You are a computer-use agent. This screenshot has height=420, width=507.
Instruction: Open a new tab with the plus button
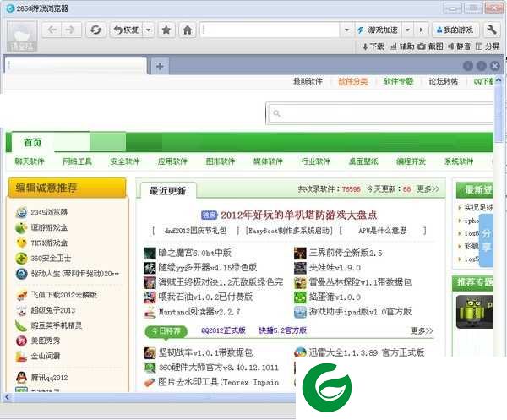(x=160, y=66)
